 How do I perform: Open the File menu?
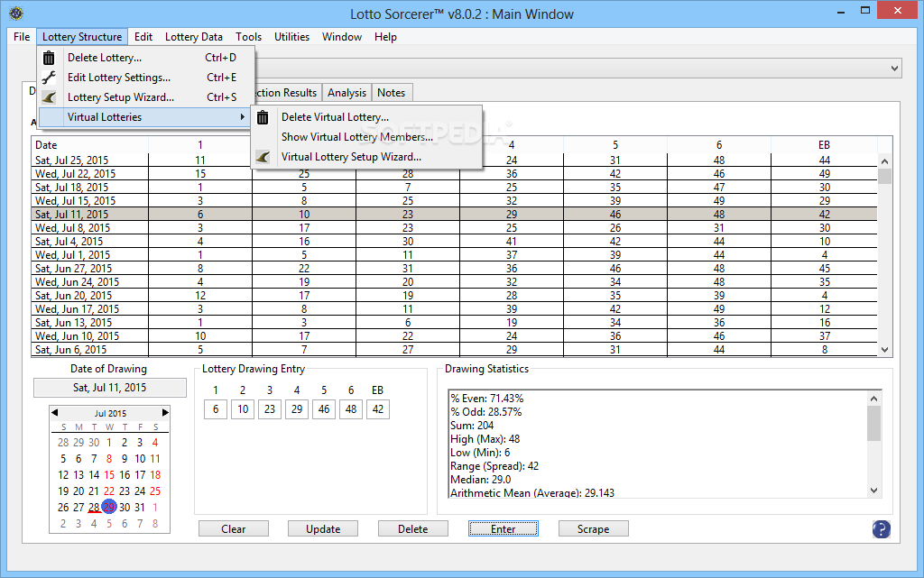(22, 36)
